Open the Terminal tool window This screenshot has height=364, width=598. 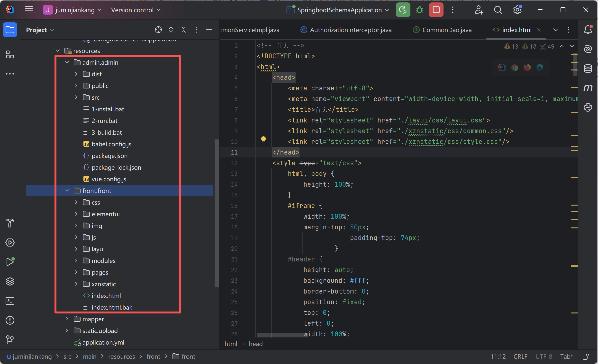coord(10,301)
